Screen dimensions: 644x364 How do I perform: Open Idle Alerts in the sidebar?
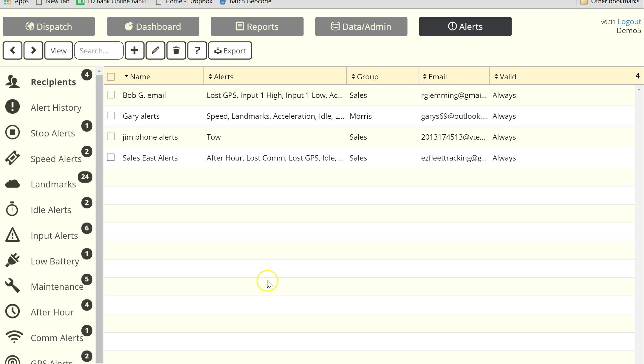point(51,210)
